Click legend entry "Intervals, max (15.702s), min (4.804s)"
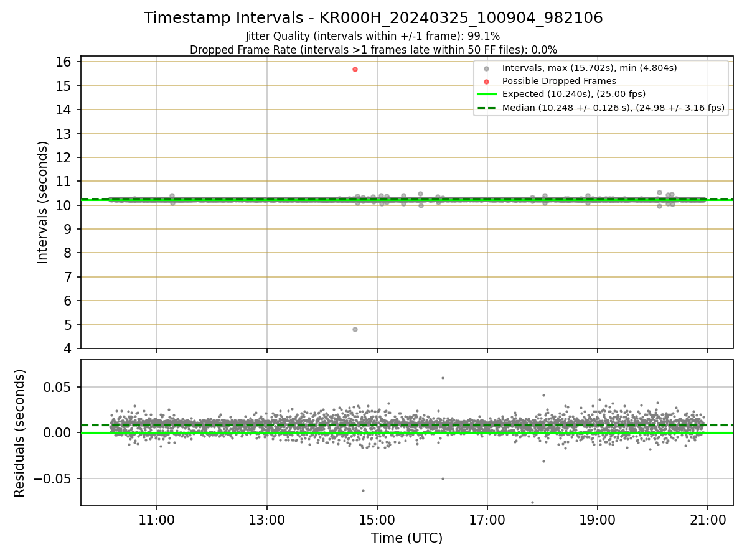The width and height of the screenshot is (747, 560). click(590, 68)
